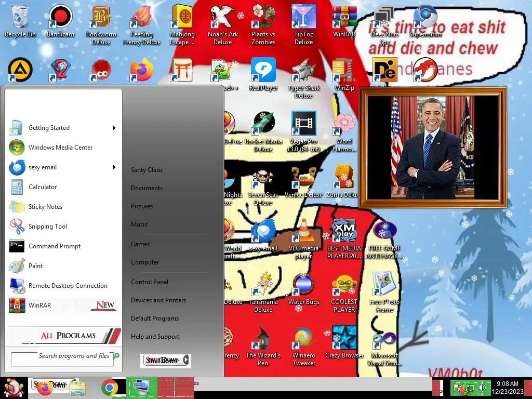Viewport: 532px width, 399px height.
Task: Open Games from Start menu
Action: (140, 244)
